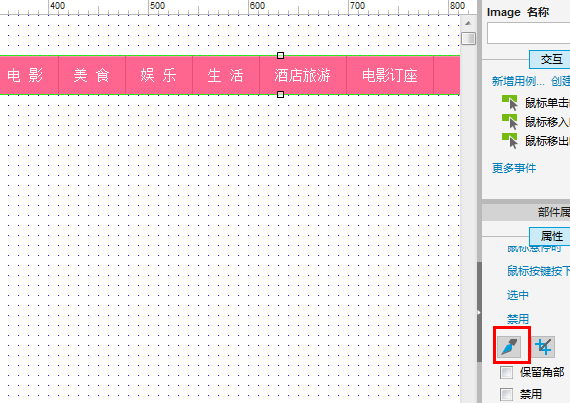Select the slice image knife icon

(509, 346)
